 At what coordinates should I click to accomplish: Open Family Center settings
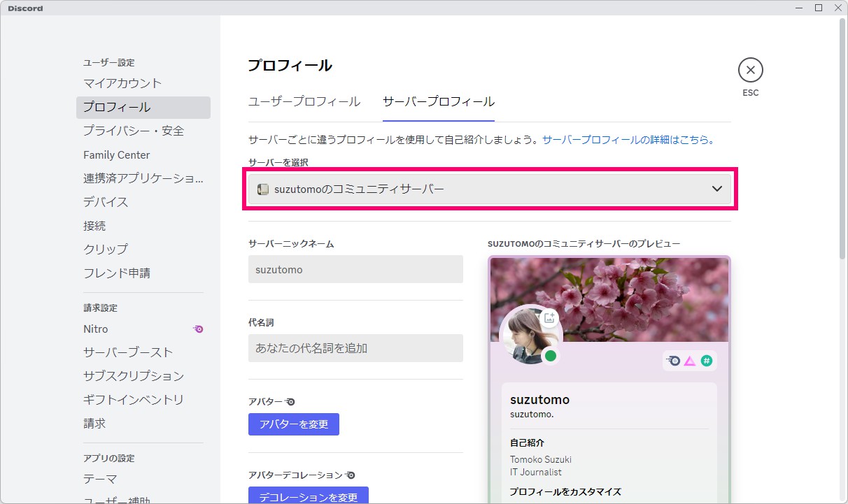[143, 154]
